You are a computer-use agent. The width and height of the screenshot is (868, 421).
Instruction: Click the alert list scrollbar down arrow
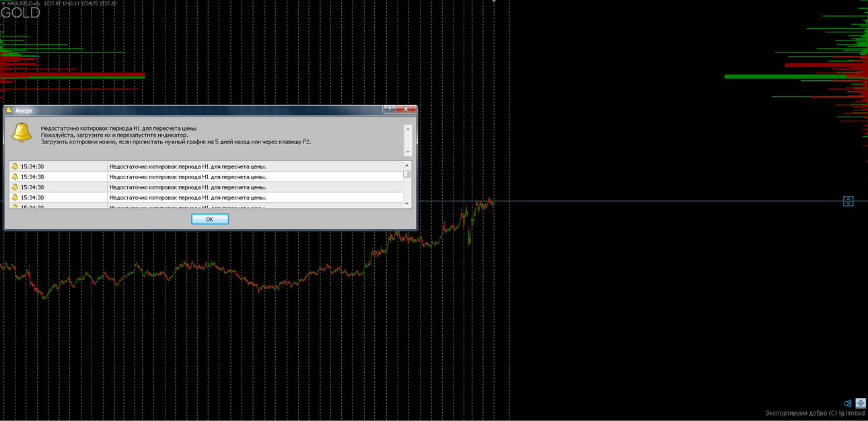[407, 203]
